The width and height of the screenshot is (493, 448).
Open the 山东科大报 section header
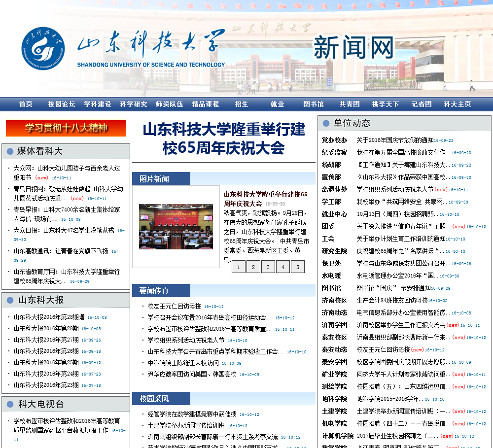pos(41,300)
